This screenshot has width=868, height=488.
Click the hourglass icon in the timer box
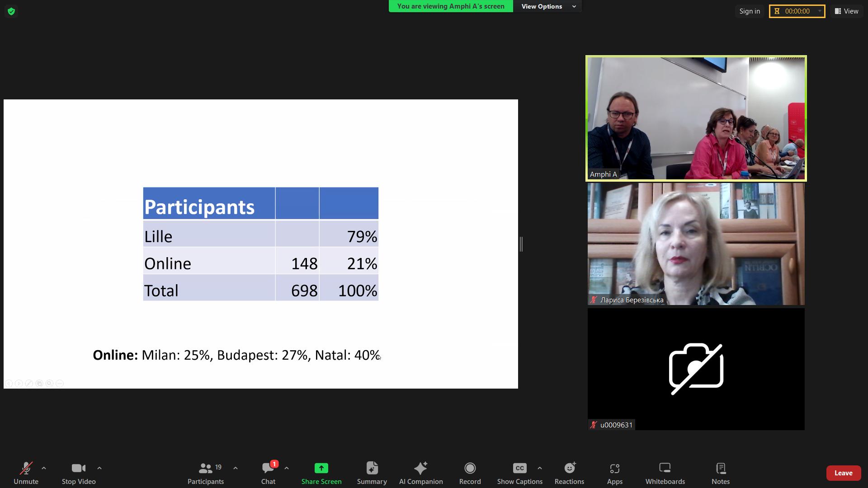tap(777, 11)
